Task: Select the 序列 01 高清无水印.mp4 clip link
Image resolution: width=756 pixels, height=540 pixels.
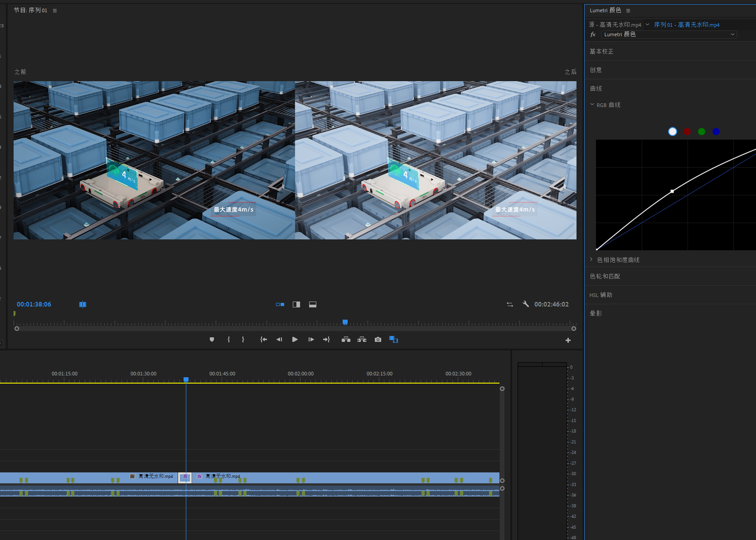Action: [687, 25]
